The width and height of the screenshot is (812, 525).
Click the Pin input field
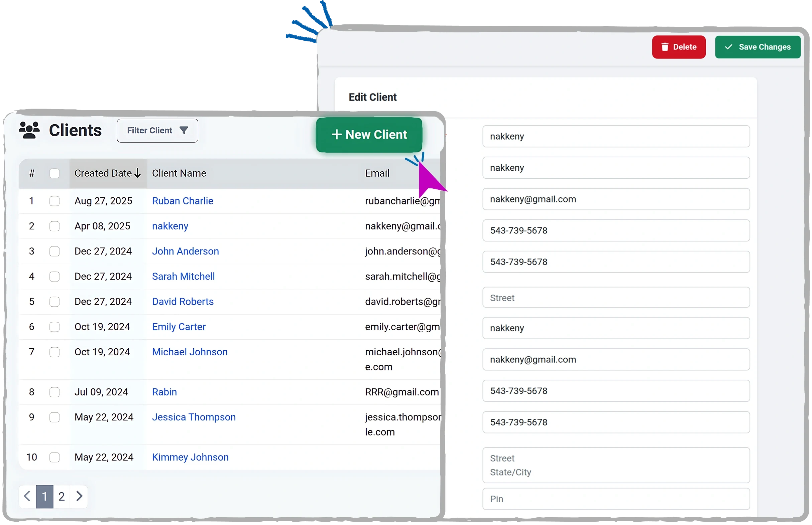pyautogui.click(x=615, y=498)
